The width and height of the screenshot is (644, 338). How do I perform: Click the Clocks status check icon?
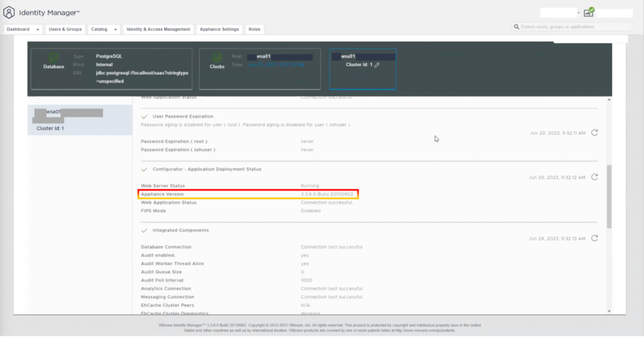pos(217,57)
